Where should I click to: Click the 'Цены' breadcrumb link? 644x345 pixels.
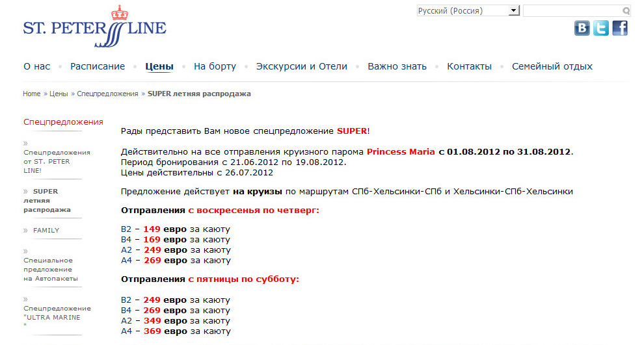point(59,94)
